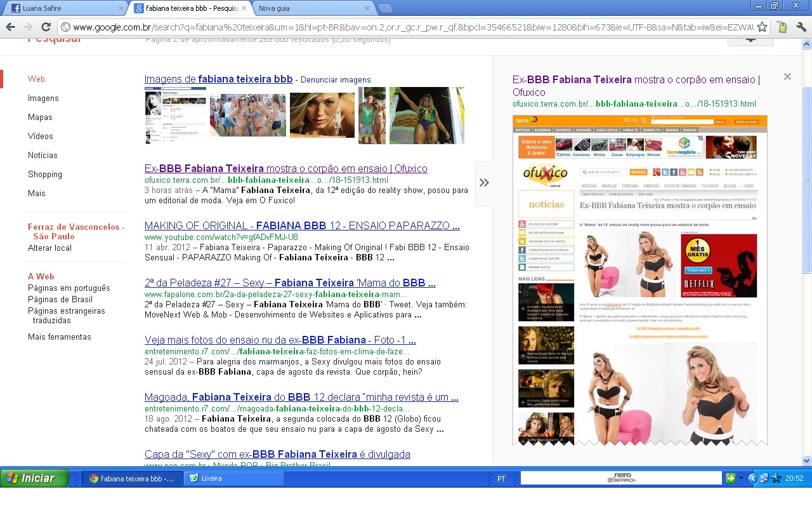This screenshot has width=812, height=508.
Task: Collapse the preview with double chevron arrow
Action: [484, 183]
